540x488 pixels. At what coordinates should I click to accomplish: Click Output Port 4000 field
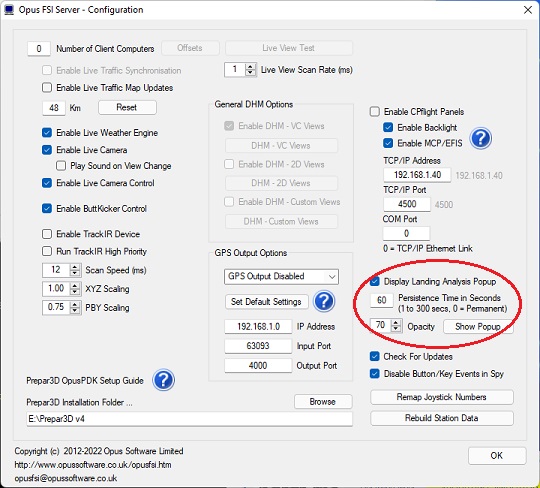(258, 365)
